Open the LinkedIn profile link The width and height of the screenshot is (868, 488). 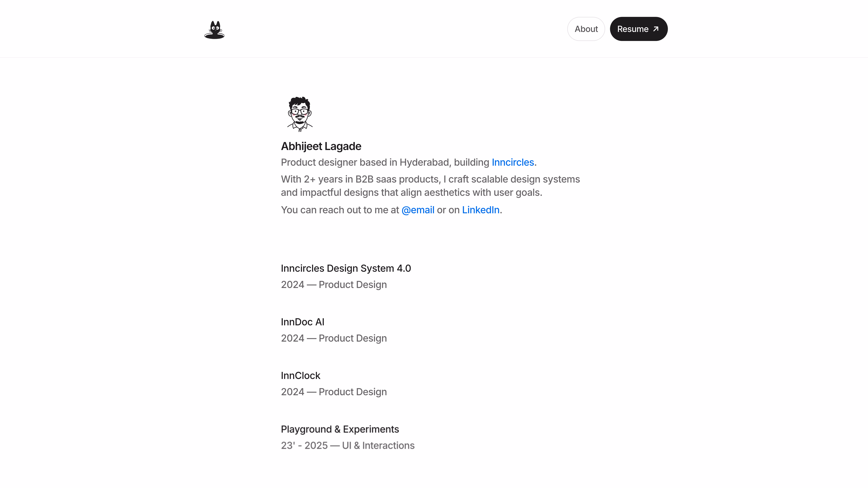(481, 210)
